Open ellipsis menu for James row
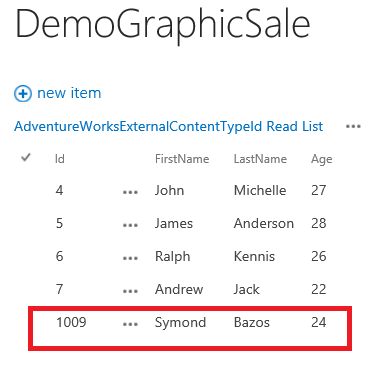389x388 pixels. point(130,225)
